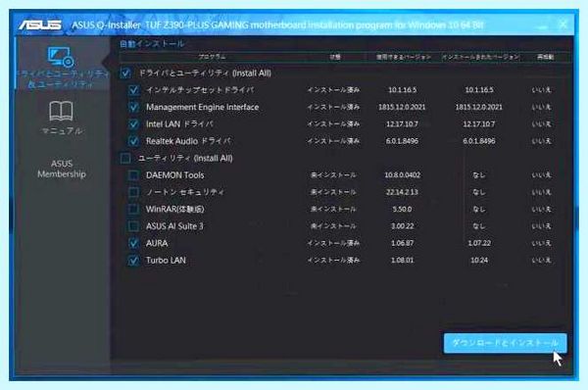
Task: Click the ASUS logo in title bar
Action: (x=40, y=25)
